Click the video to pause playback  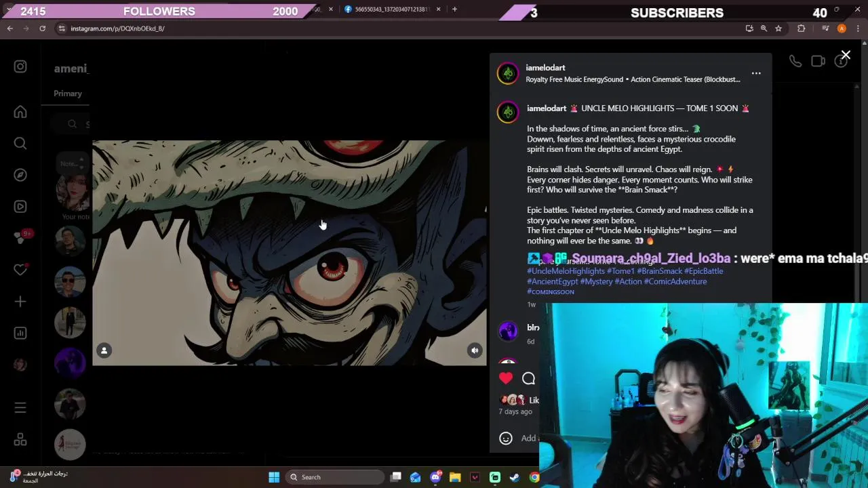pyautogui.click(x=290, y=253)
